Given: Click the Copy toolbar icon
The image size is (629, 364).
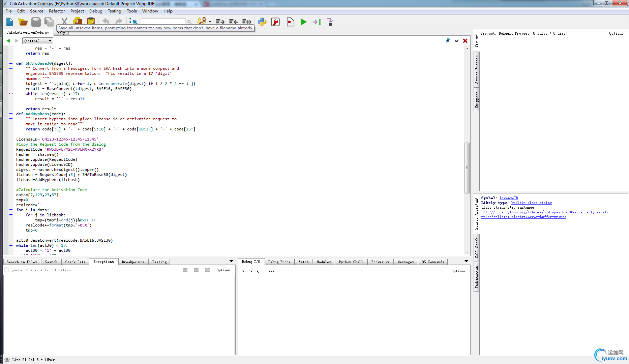Looking at the screenshot, I should click(78, 21).
